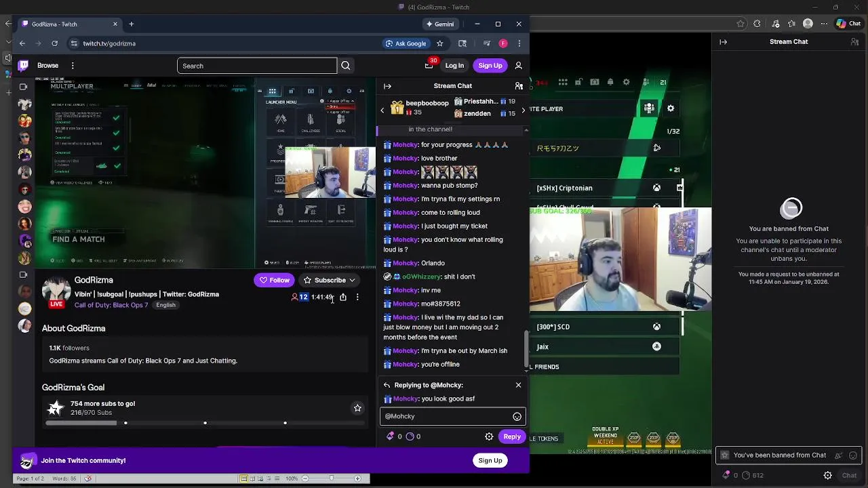Click the English language tag
This screenshot has width=868, height=488.
[165, 305]
